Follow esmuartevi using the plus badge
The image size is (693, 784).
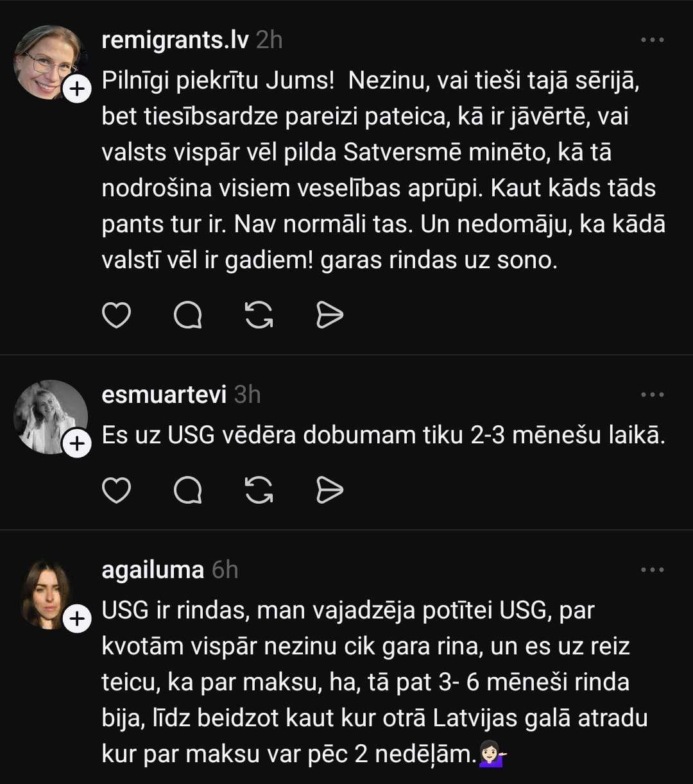click(77, 443)
